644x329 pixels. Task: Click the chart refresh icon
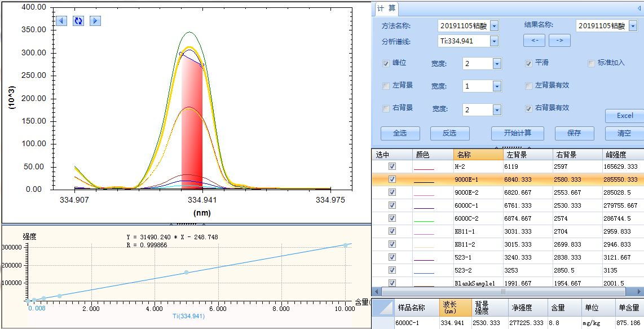tap(78, 21)
